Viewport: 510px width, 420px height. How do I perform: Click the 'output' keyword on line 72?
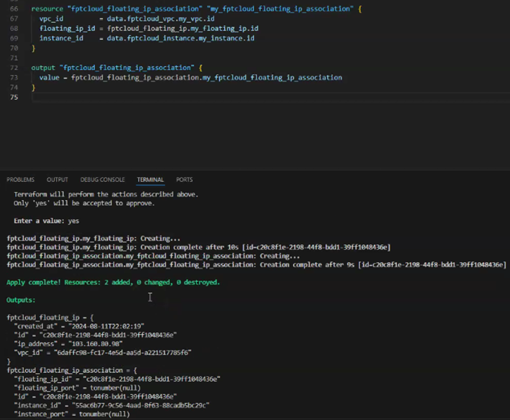[43, 68]
